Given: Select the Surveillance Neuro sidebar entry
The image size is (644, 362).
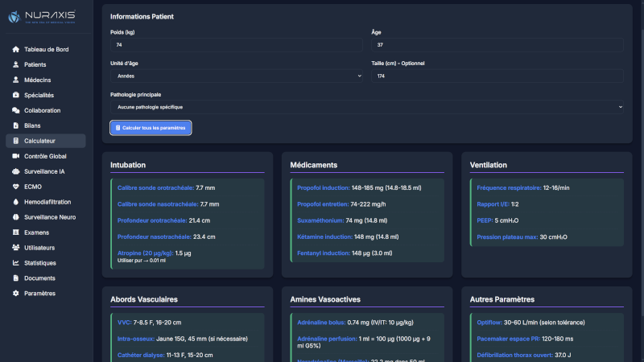Looking at the screenshot, I should (x=50, y=217).
